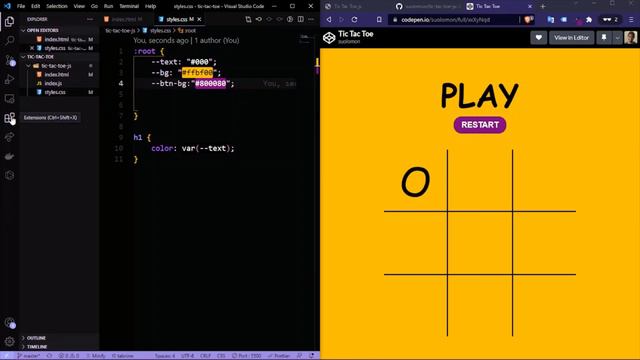Click the editor minimap
This screenshot has height=360, width=640.
click(x=305, y=39)
